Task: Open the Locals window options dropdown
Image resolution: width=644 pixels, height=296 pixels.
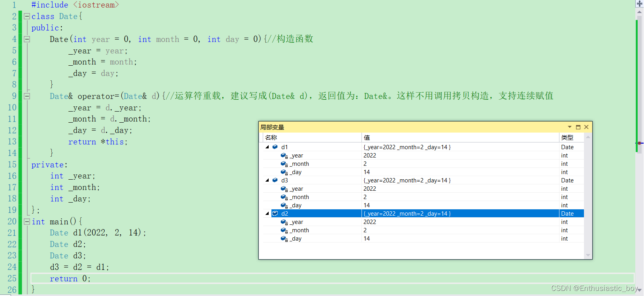Action: tap(570, 127)
